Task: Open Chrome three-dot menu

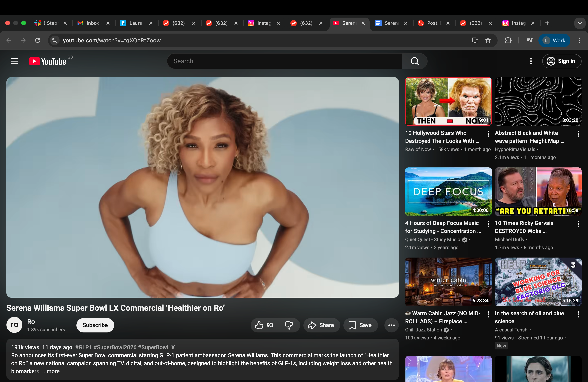Action: [x=579, y=40]
